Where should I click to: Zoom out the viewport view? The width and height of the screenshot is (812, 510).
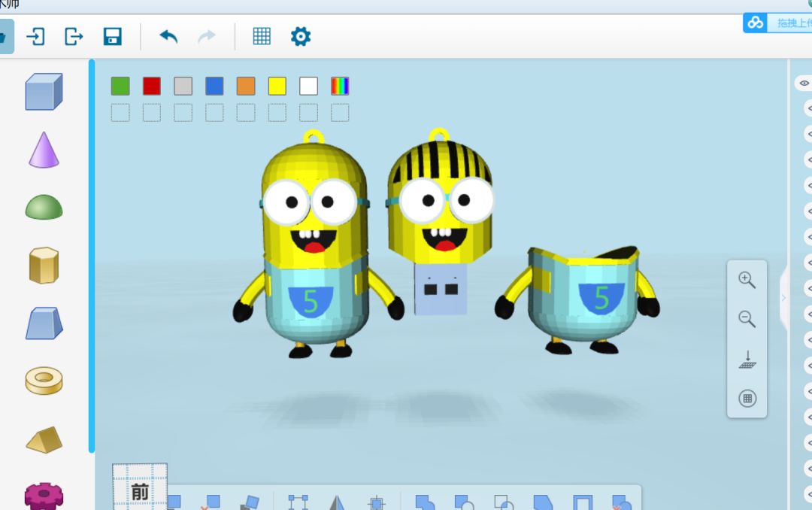tap(747, 319)
